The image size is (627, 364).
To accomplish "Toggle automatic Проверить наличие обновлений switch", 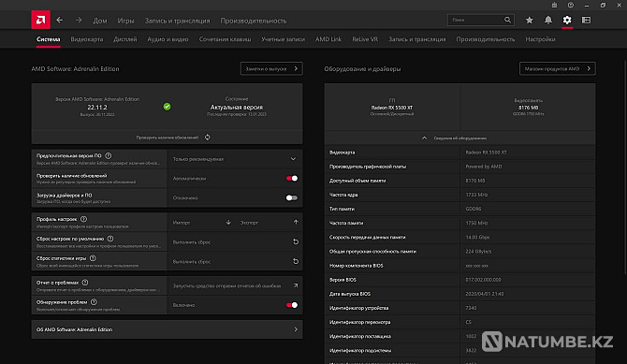I will click(292, 179).
